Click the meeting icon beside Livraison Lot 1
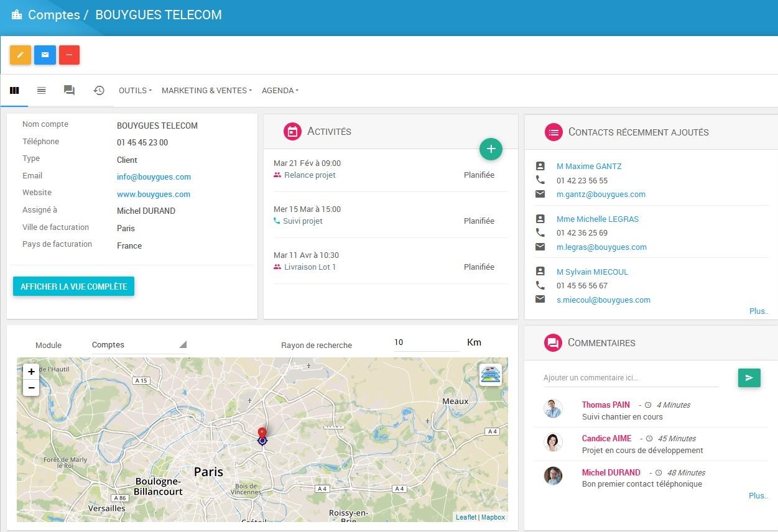This screenshot has width=778, height=532. click(x=277, y=267)
